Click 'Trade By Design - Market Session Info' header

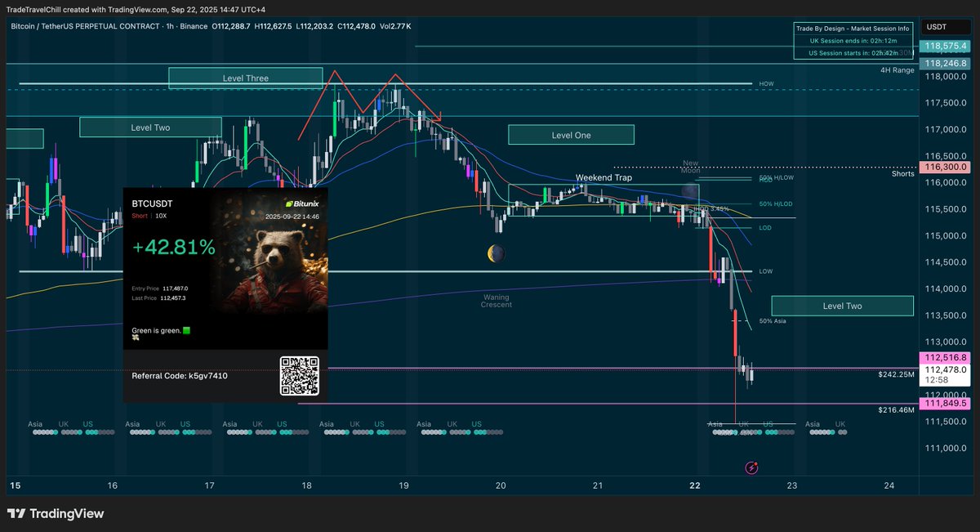click(854, 29)
